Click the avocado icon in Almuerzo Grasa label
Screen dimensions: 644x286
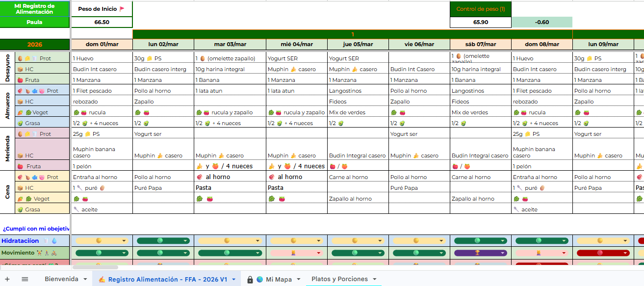[20, 123]
